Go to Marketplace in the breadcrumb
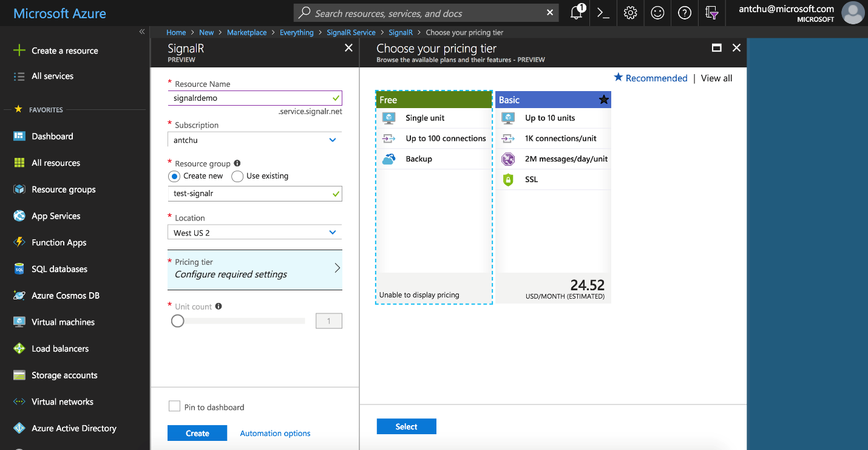Screen dimensions: 868x450 click(x=246, y=32)
